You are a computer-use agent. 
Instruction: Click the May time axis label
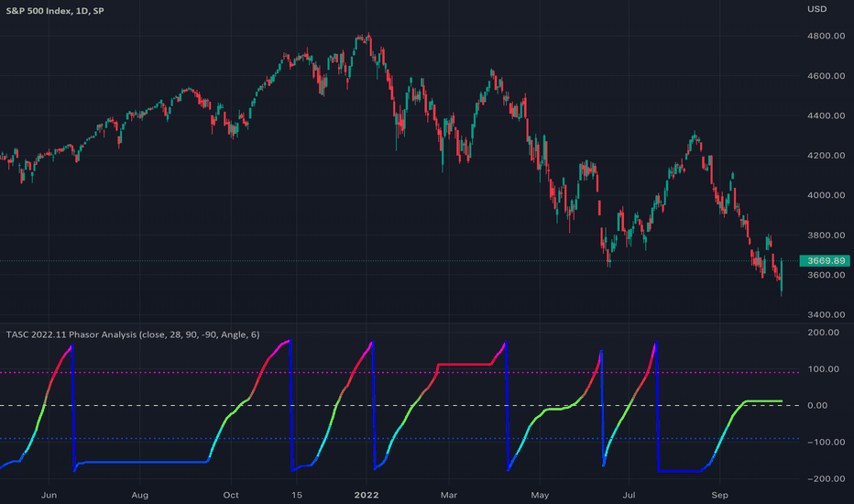tap(540, 495)
